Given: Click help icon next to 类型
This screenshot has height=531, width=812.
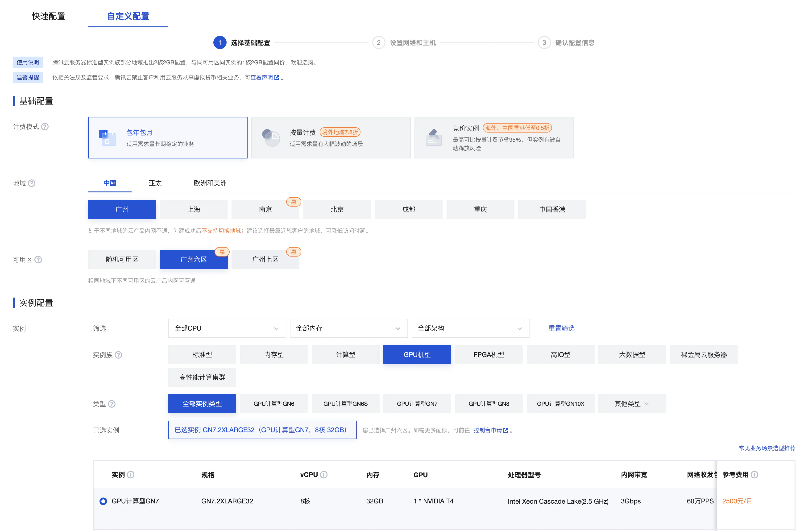Looking at the screenshot, I should point(112,404).
